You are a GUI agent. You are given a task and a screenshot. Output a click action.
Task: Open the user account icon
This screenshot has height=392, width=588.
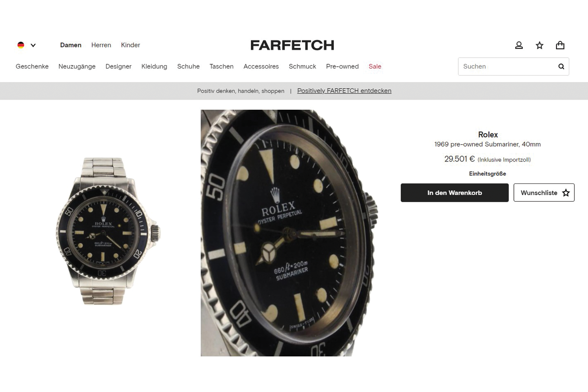point(519,45)
